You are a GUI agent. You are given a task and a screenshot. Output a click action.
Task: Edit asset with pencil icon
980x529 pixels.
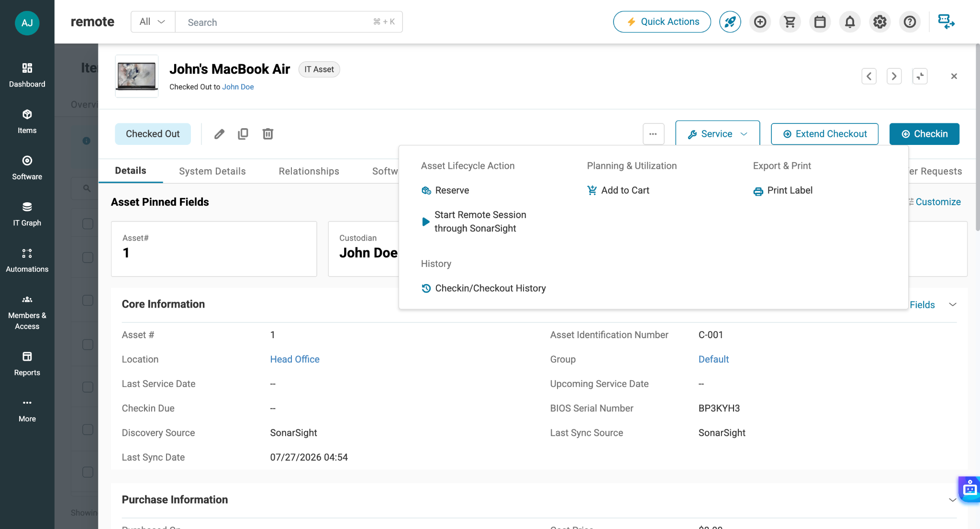[x=219, y=134]
